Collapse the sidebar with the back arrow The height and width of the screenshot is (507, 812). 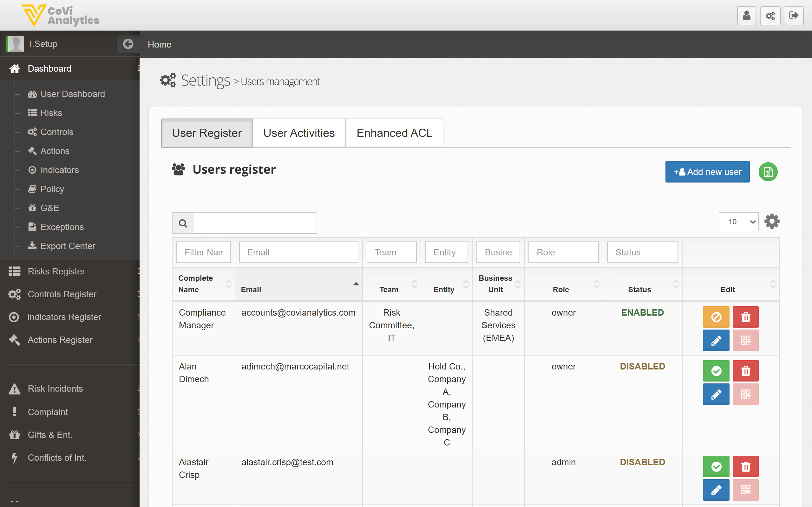128,44
